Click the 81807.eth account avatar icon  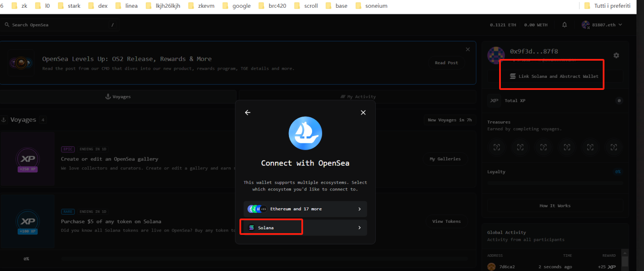pyautogui.click(x=586, y=25)
